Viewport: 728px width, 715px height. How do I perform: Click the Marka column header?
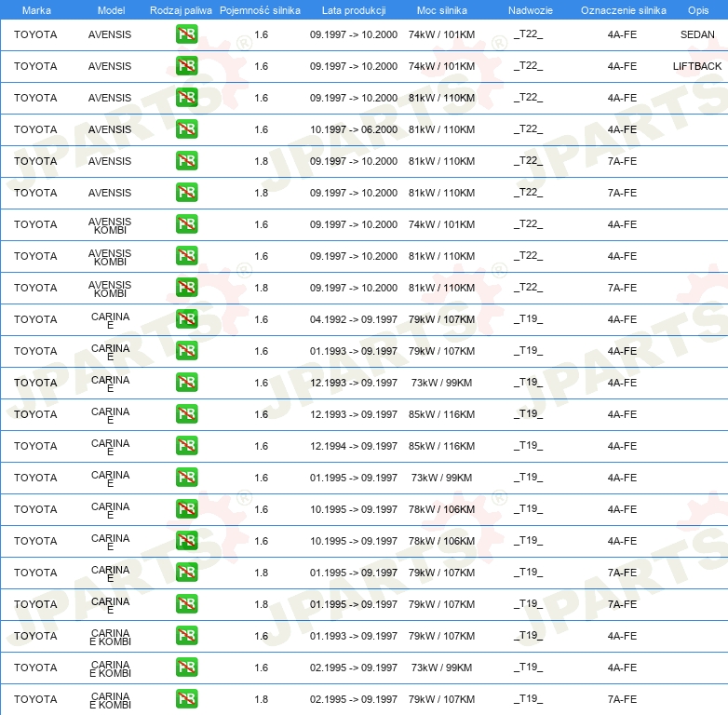click(36, 10)
